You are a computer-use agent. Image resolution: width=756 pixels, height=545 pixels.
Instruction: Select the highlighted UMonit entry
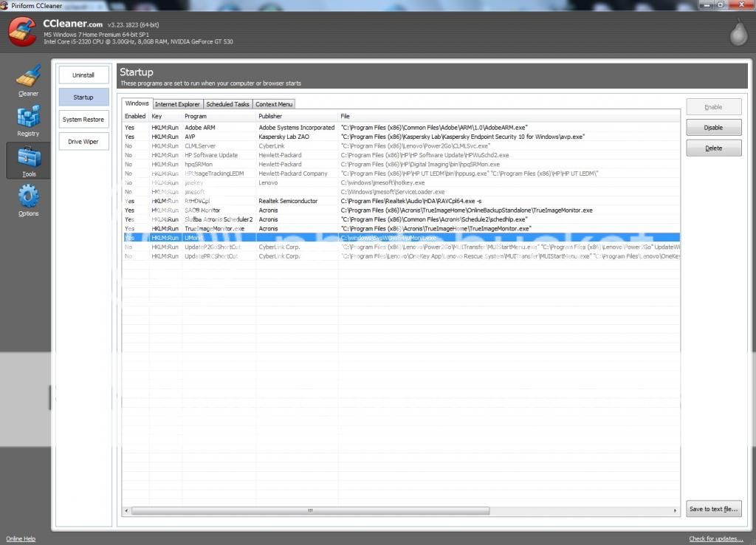click(x=401, y=238)
